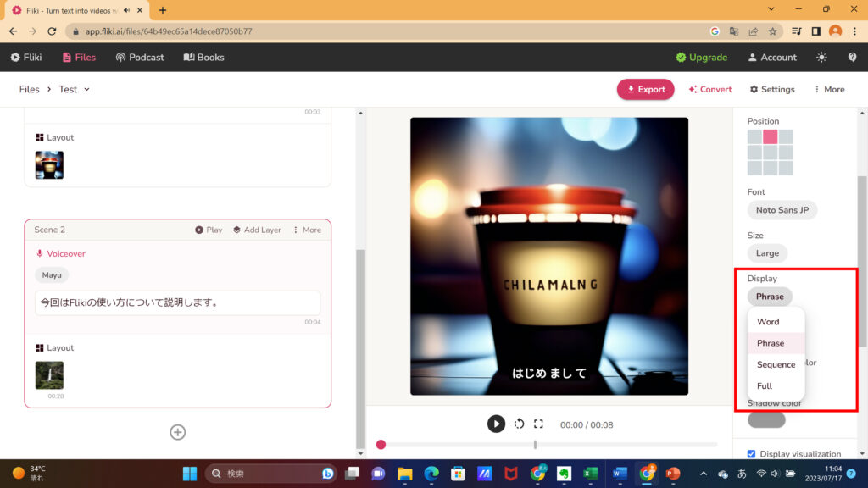
Task: Open file Settings
Action: pyautogui.click(x=772, y=89)
